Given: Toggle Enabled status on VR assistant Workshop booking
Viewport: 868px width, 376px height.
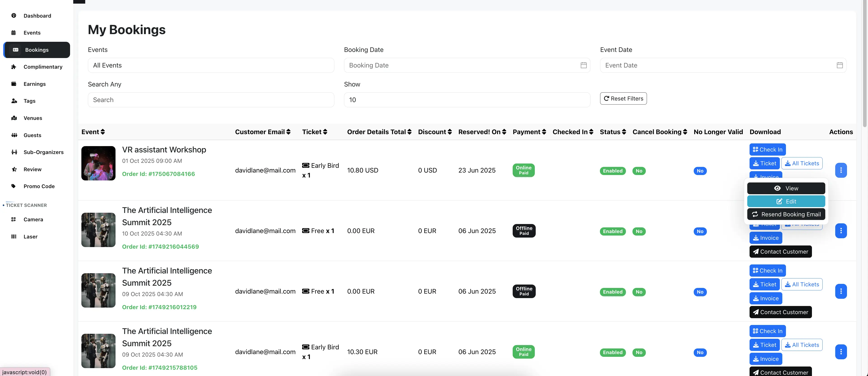Looking at the screenshot, I should 612,171.
